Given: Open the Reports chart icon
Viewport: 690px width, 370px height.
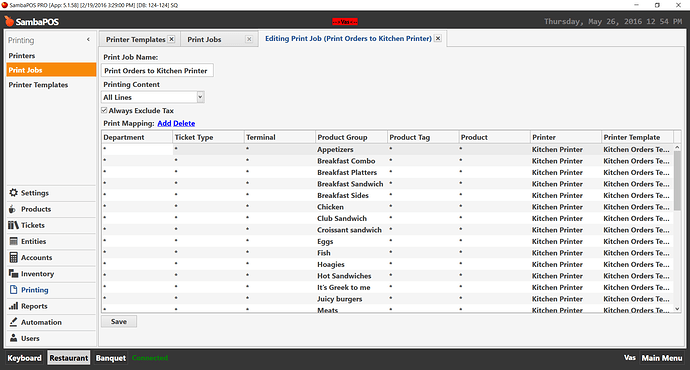Looking at the screenshot, I should tap(14, 306).
